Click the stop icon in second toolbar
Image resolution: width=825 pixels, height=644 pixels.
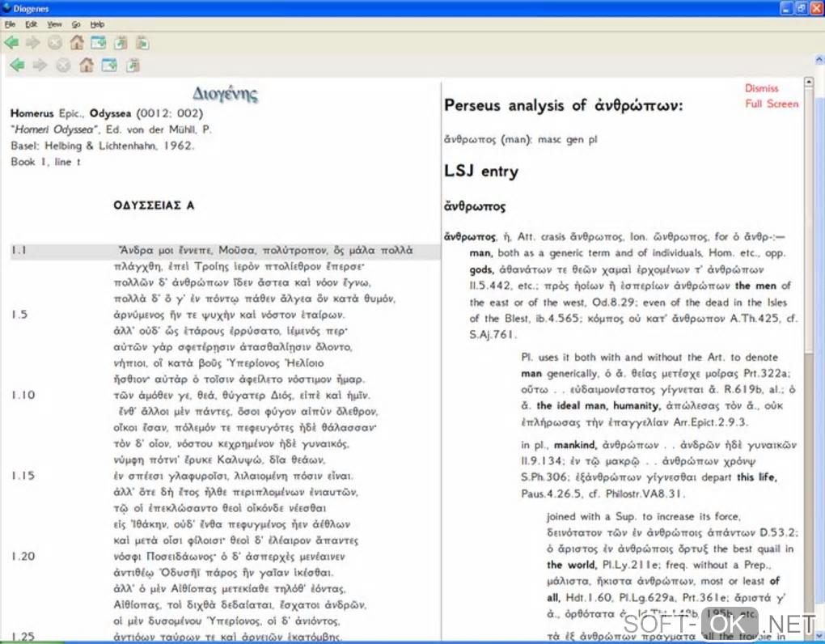[63, 66]
